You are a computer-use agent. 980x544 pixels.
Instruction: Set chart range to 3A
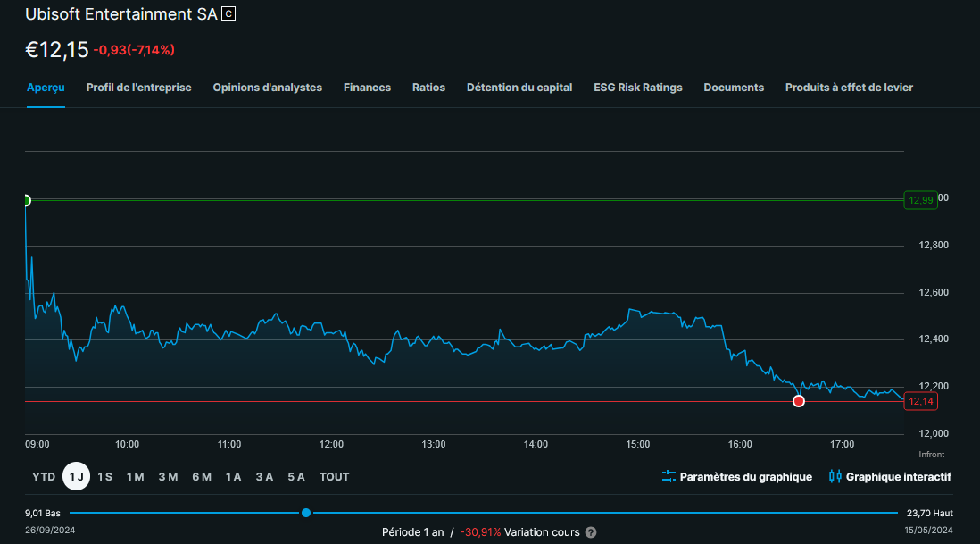pos(264,476)
